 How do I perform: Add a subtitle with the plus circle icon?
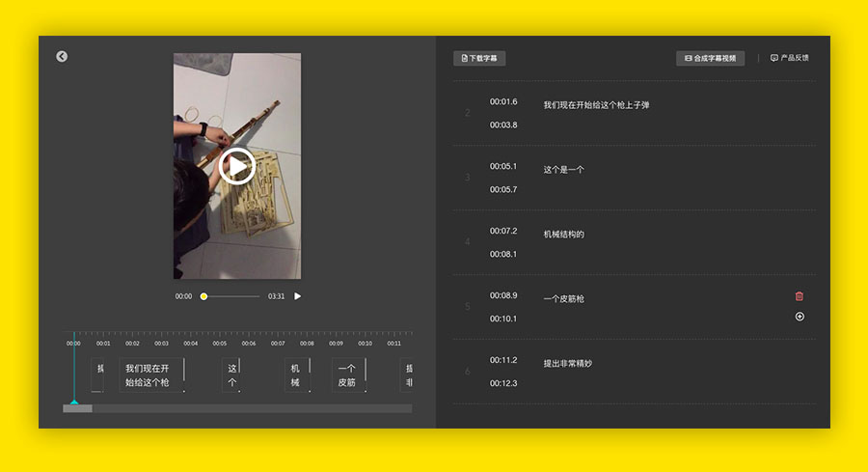[x=800, y=317]
